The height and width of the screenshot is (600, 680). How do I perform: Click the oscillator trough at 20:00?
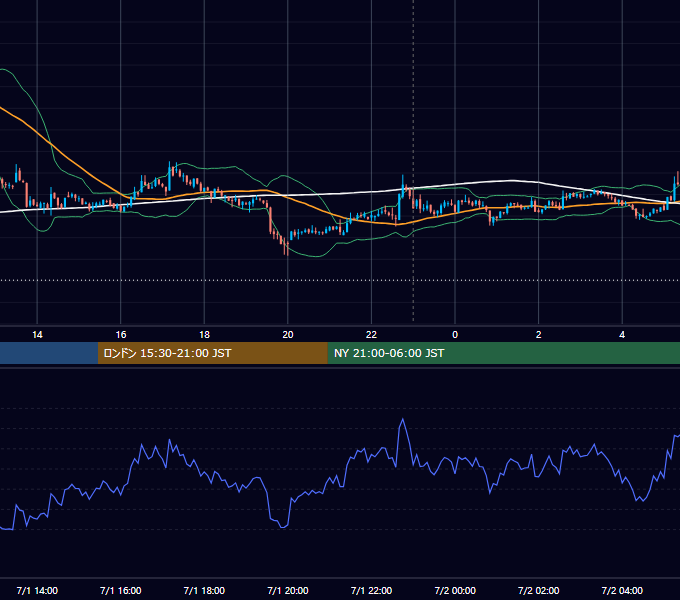(x=283, y=527)
